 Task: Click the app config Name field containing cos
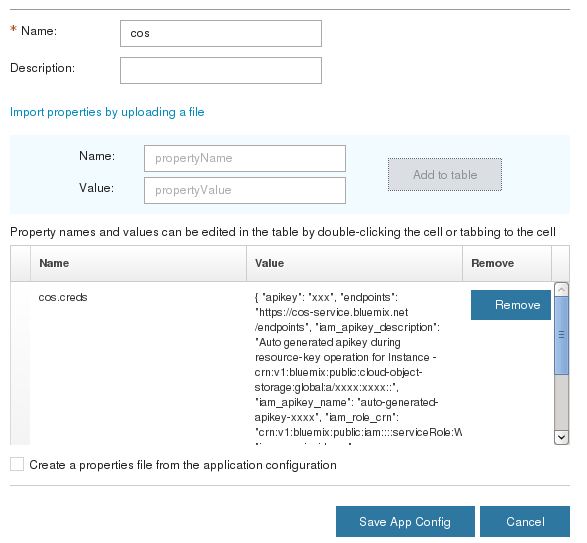click(x=220, y=34)
